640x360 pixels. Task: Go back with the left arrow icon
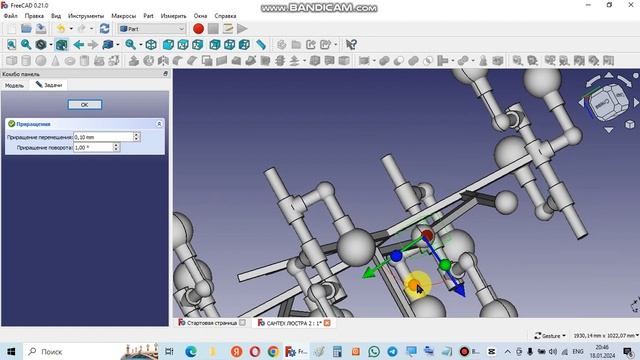click(78, 44)
